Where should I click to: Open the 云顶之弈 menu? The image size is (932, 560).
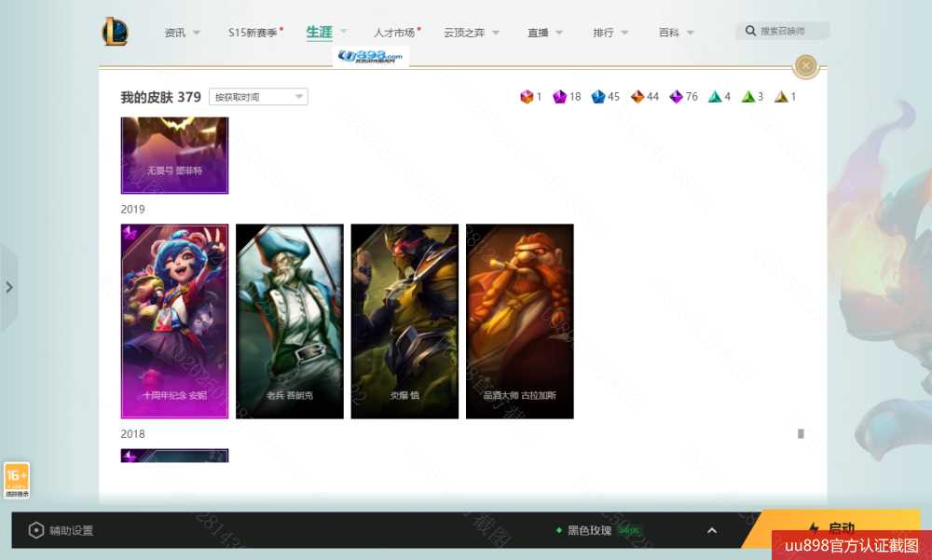coord(464,33)
